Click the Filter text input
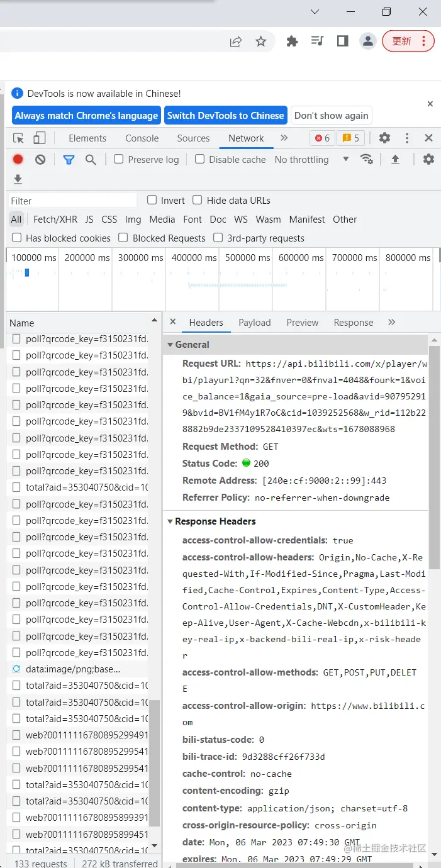The height and width of the screenshot is (868, 441). 72,201
